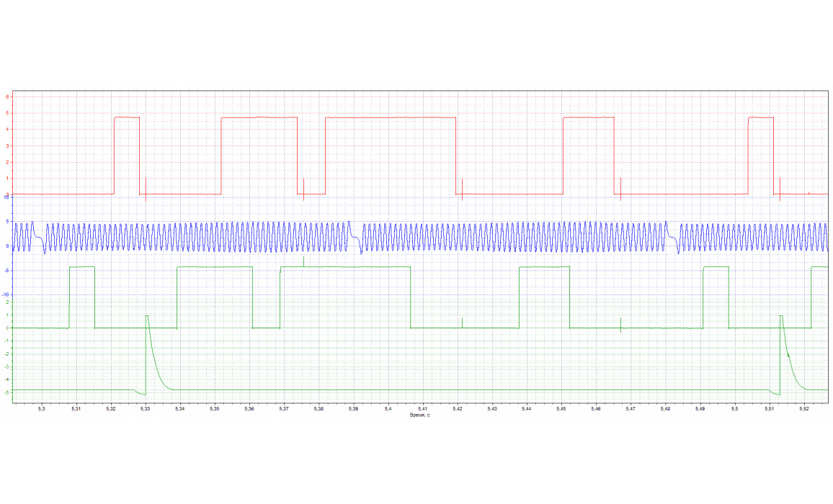This screenshot has width=833, height=504.
Task: Click the 5,52 time axis tick label
Action: point(803,409)
